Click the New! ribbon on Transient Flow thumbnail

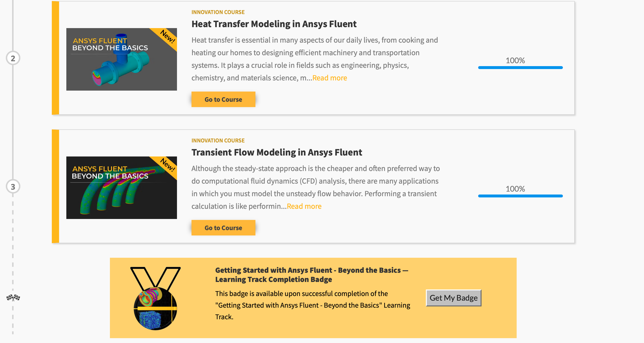167,165
